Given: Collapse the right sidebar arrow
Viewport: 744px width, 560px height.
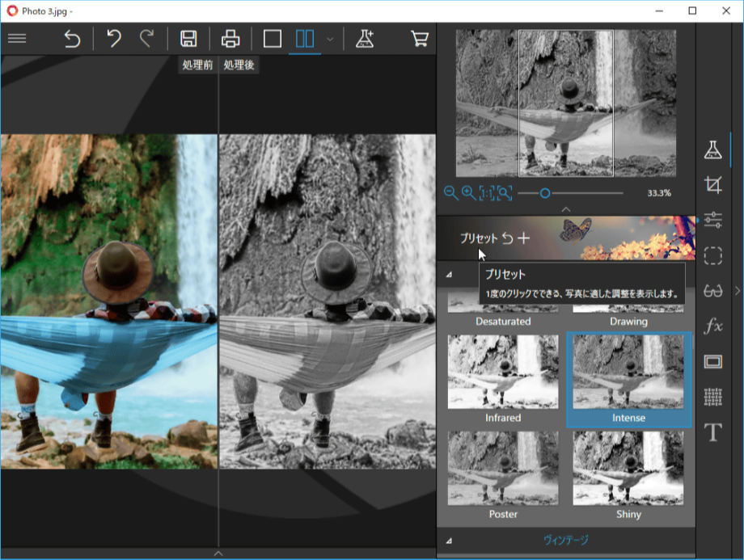Looking at the screenshot, I should click(738, 291).
